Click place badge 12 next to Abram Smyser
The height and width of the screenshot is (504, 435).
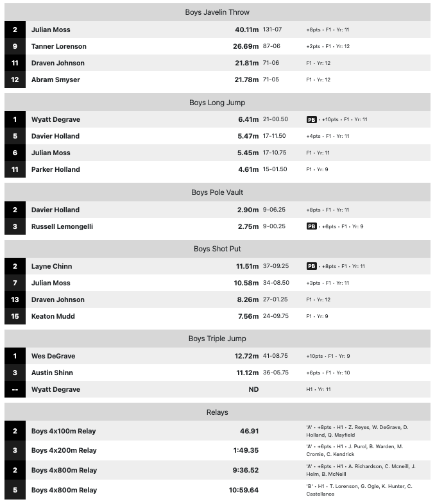(x=15, y=80)
